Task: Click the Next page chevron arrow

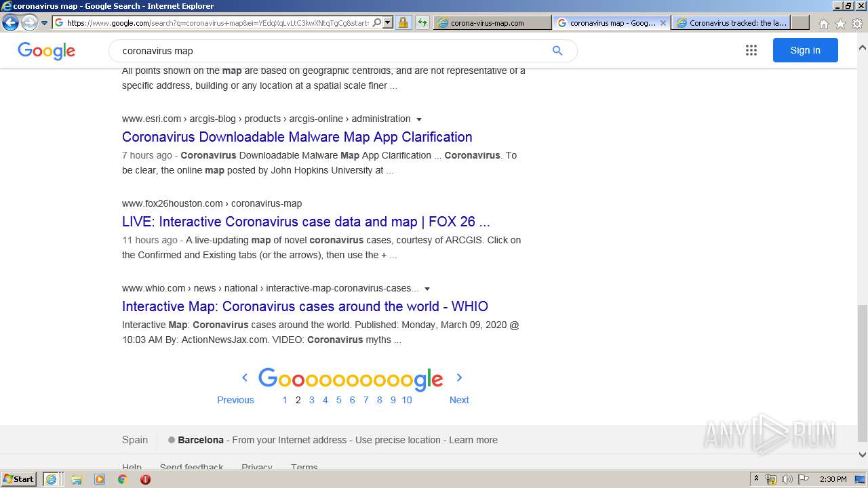Action: coord(459,378)
